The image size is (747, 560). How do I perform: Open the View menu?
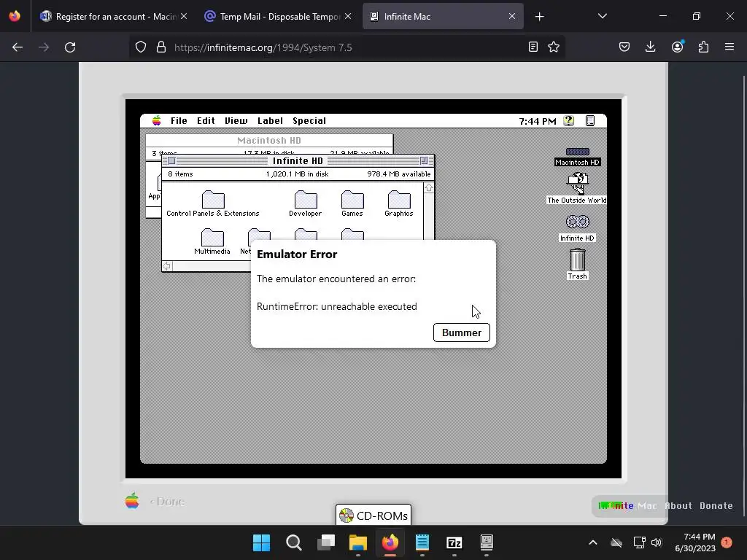click(236, 120)
